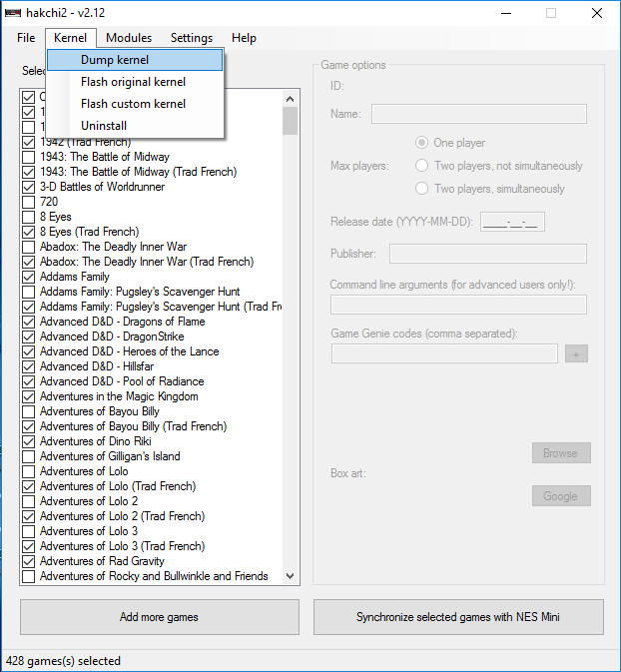Choose Flash original kernel
This screenshot has width=621, height=672.
click(x=135, y=82)
